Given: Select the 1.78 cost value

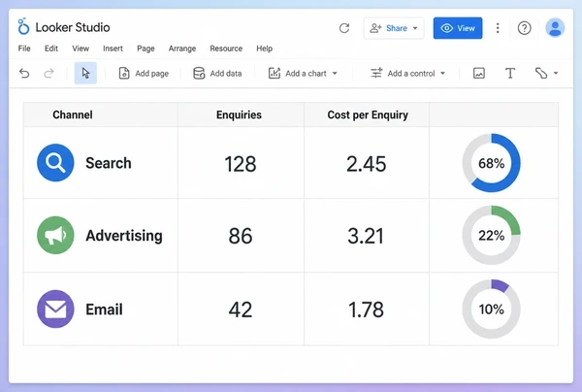Looking at the screenshot, I should pos(366,310).
